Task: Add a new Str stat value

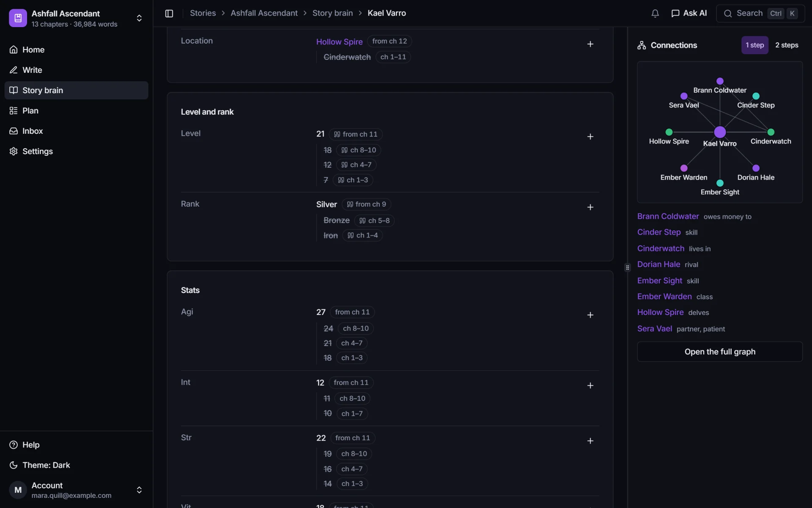Action: 590,441
